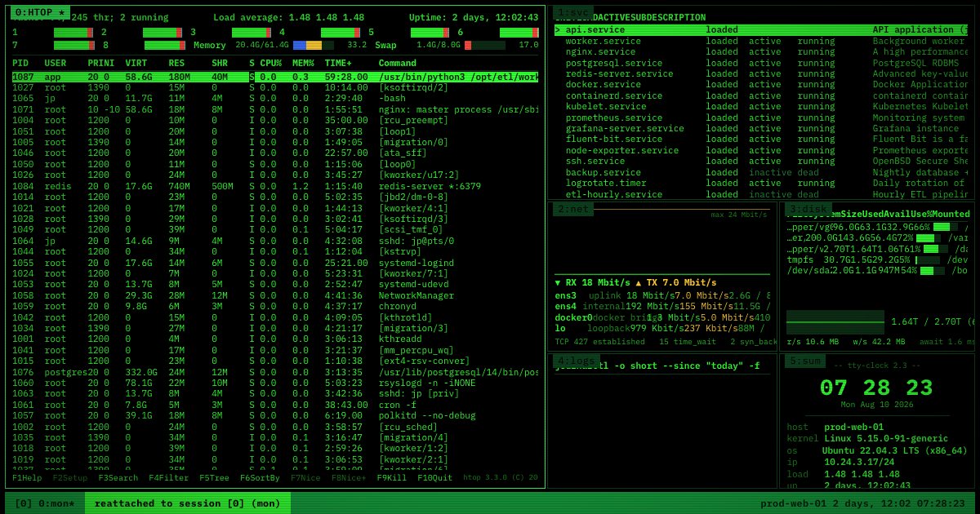Sort by TIME+ column header
980x514 pixels.
pos(338,63)
